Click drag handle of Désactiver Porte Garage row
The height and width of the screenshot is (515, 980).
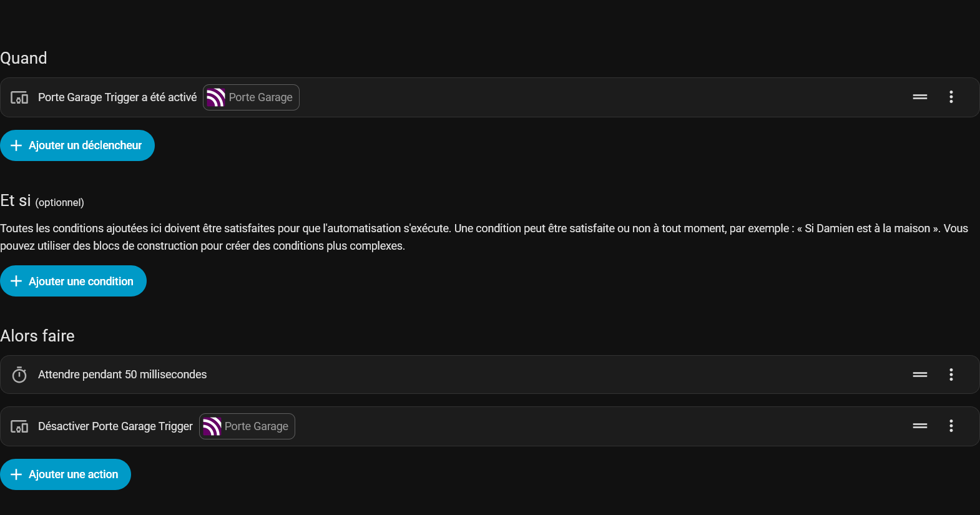[920, 426]
